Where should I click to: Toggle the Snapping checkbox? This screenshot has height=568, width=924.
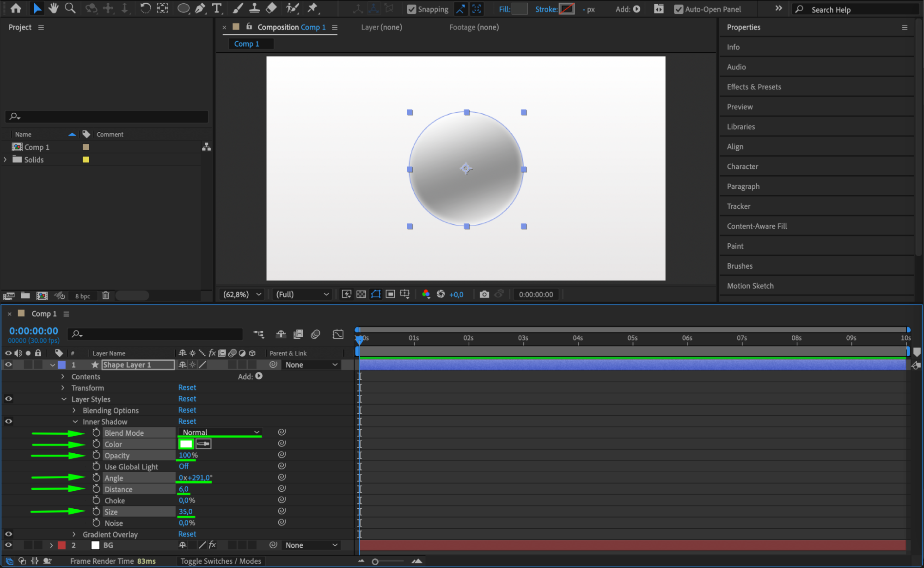pos(411,9)
